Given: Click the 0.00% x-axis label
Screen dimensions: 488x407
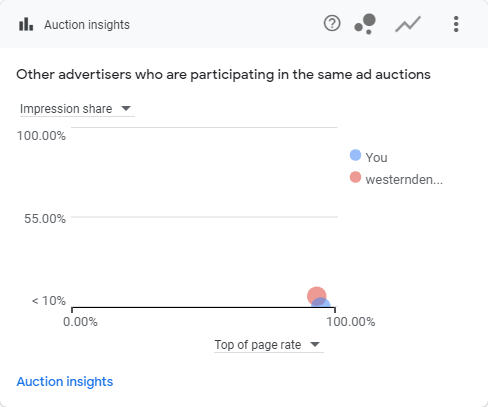Looking at the screenshot, I should coord(80,322).
